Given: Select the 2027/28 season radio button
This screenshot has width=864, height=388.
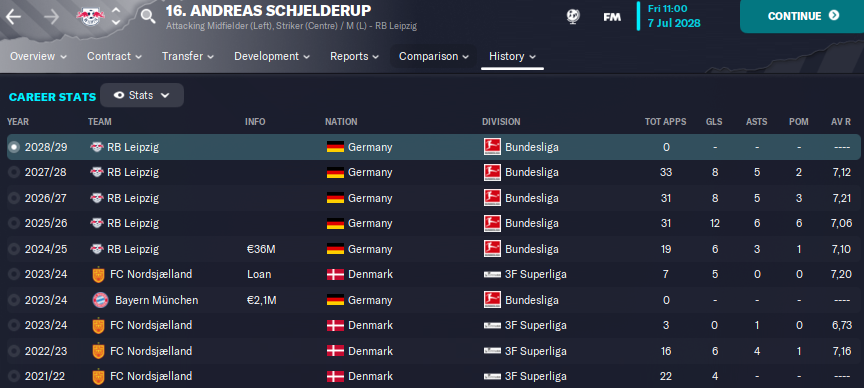Looking at the screenshot, I should coord(14,173).
